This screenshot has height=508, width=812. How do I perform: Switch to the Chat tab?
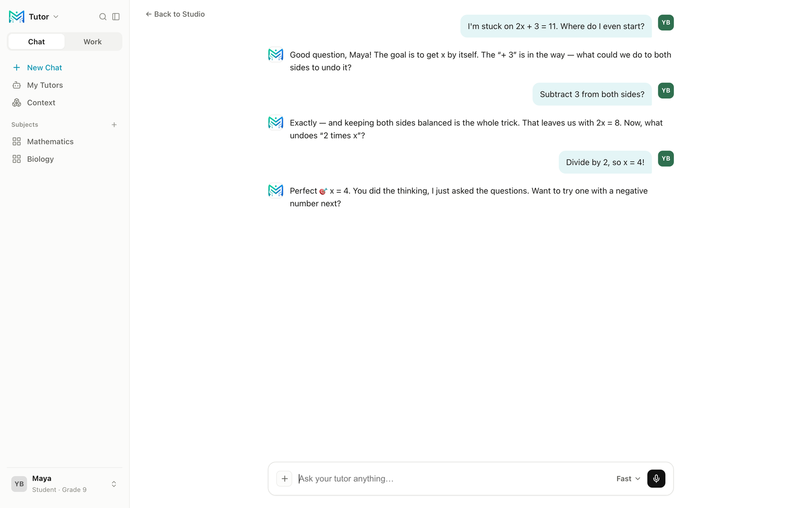(37, 42)
